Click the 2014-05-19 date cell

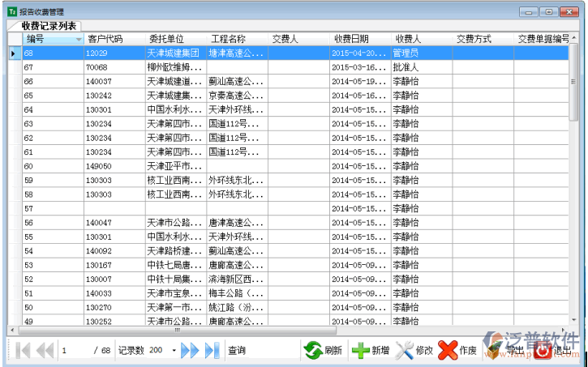click(x=360, y=81)
